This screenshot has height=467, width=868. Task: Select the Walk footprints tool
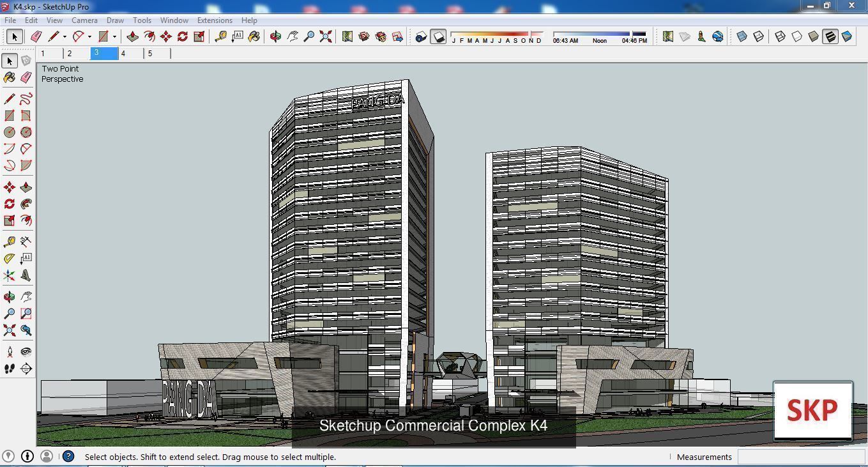(x=10, y=369)
